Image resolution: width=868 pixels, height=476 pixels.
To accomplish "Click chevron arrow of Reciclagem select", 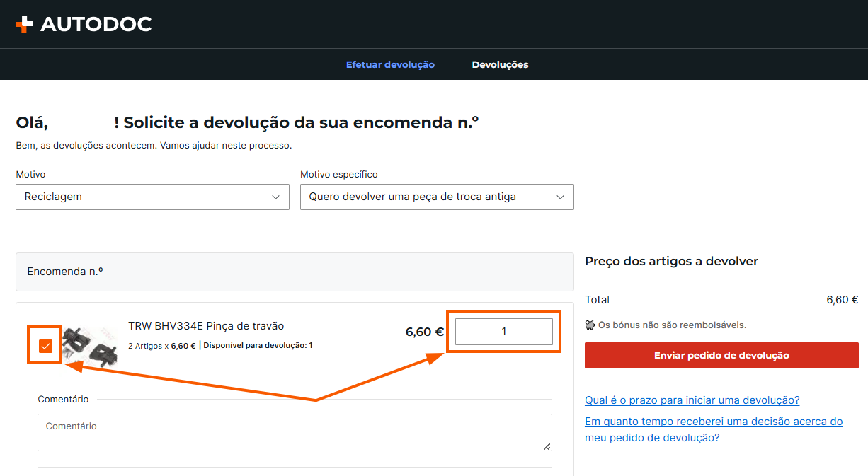I will [x=276, y=197].
